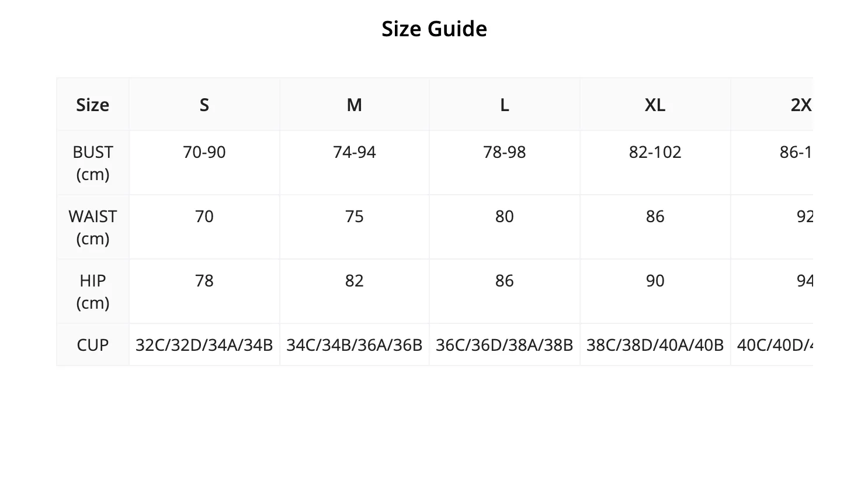Click the hip value 78 cell
This screenshot has height=504, width=868.
204,291
